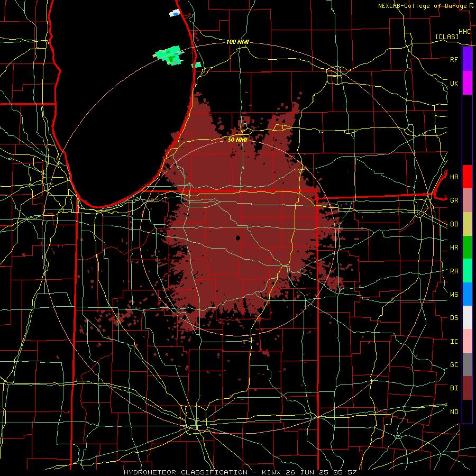This screenshot has width=476, height=476.
Task: Click the [CLAS] label
Action: pos(447,36)
